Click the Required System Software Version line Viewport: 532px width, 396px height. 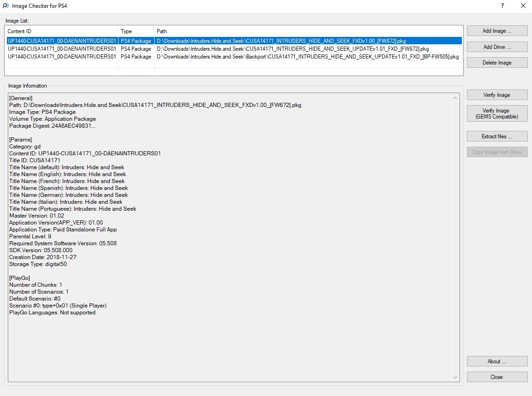pos(63,243)
